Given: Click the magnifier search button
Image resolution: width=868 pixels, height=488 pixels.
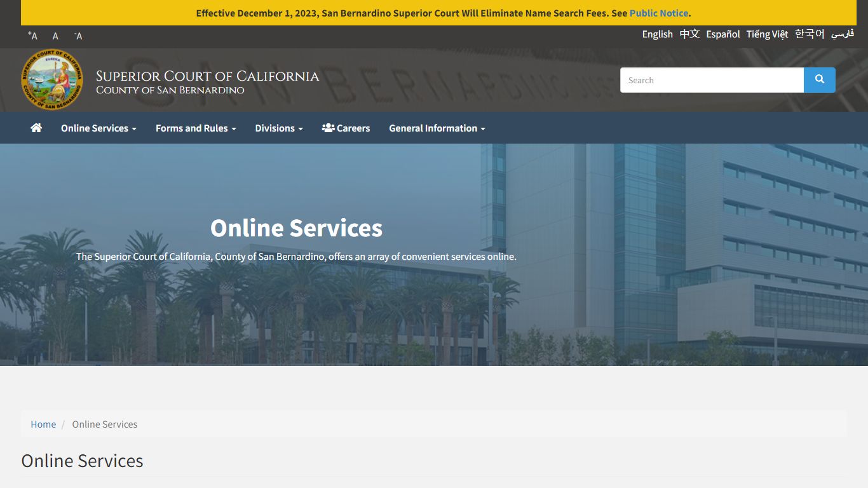Looking at the screenshot, I should point(820,80).
